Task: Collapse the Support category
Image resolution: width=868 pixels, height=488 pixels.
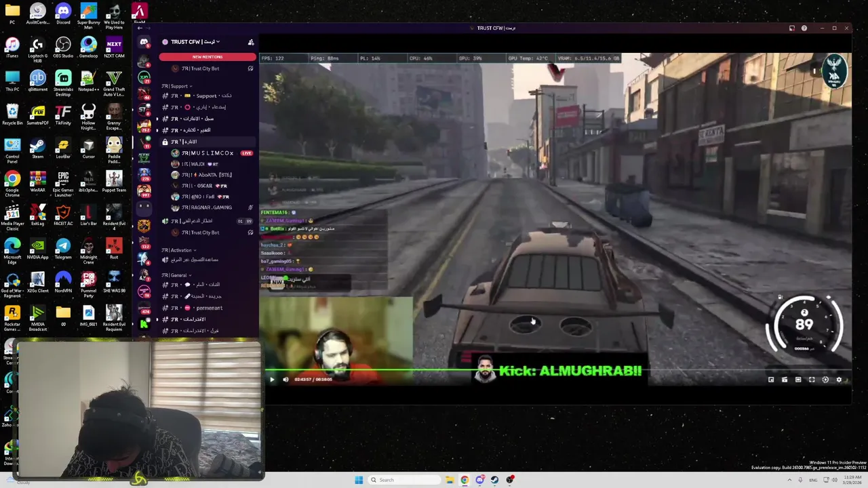Action: [x=176, y=86]
